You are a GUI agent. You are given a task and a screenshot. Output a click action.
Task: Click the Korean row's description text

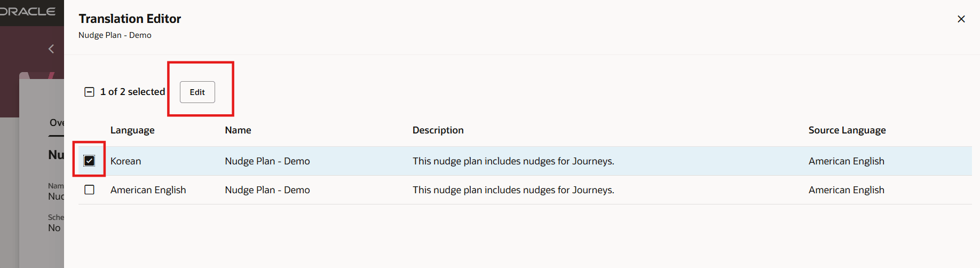513,161
